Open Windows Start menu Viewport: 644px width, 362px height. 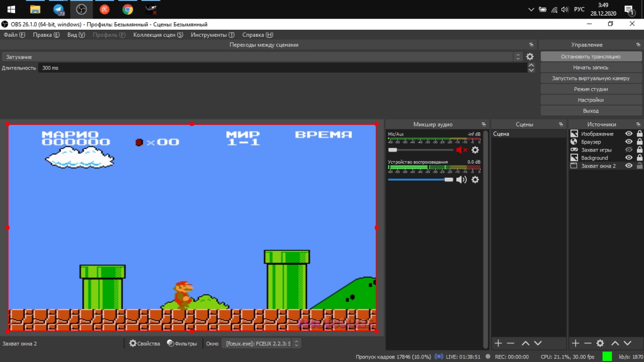coord(11,9)
